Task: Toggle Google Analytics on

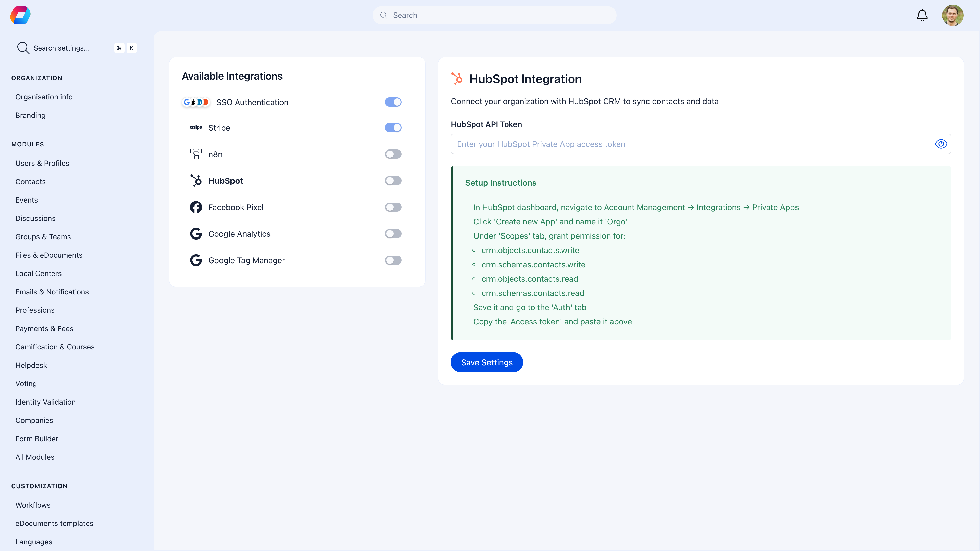Action: [x=393, y=233]
